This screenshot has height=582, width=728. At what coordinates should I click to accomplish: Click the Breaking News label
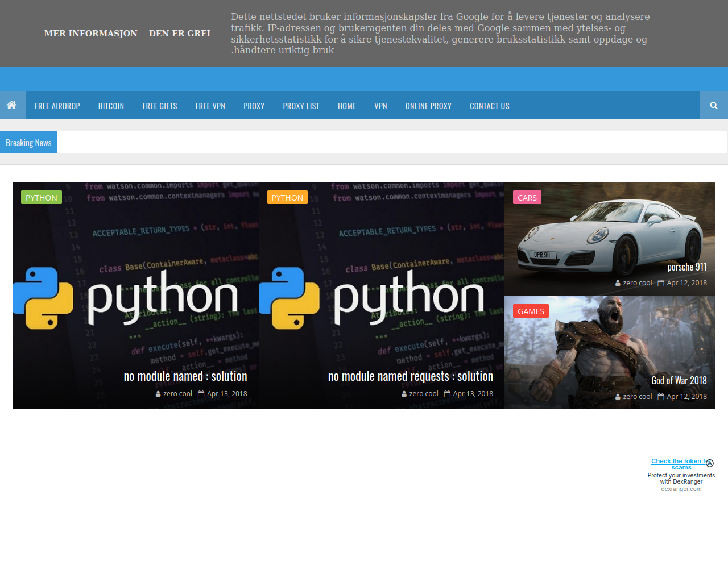[28, 143]
